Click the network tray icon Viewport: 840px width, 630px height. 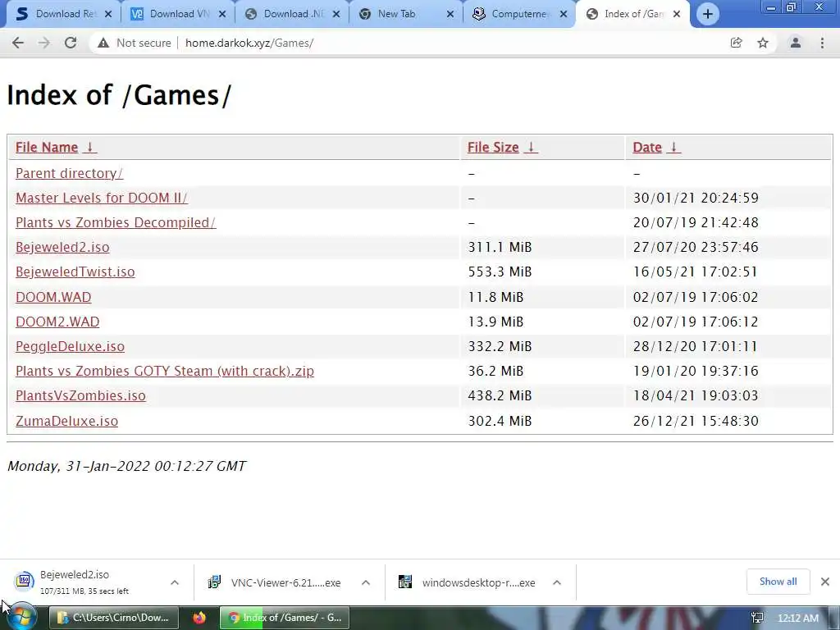pos(757,619)
